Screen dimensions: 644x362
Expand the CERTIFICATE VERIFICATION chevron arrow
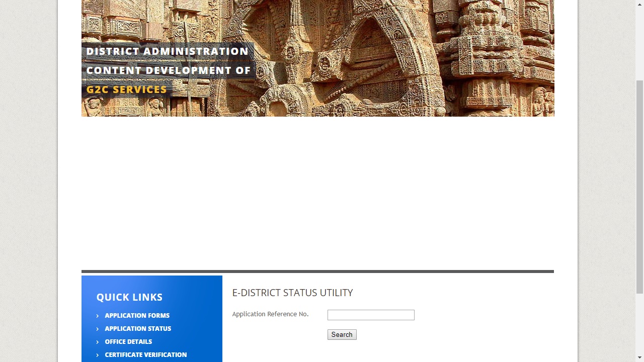click(x=97, y=354)
